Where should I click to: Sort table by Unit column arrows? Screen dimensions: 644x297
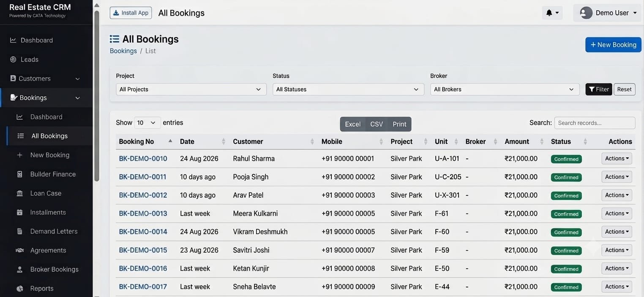click(x=456, y=141)
